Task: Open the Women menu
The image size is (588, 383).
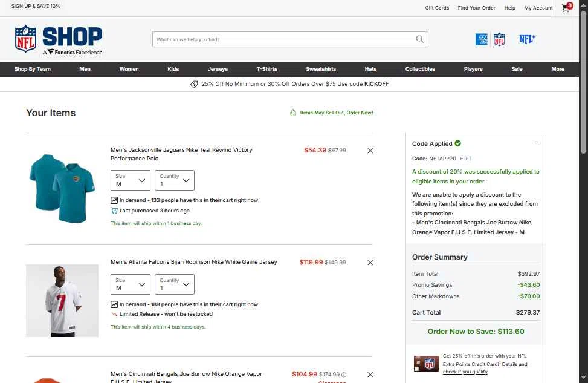Action: [129, 69]
